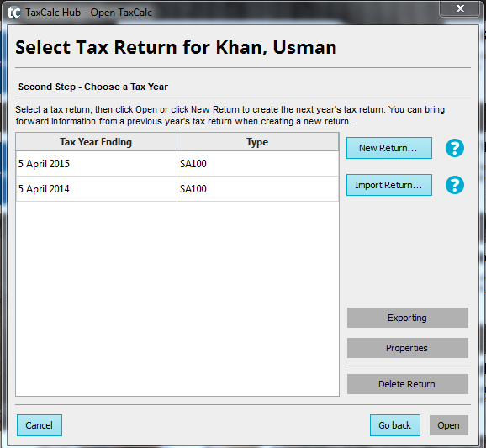The image size is (486, 448).
Task: Select the 5 April 2014 tax year row
Action: [x=177, y=189]
